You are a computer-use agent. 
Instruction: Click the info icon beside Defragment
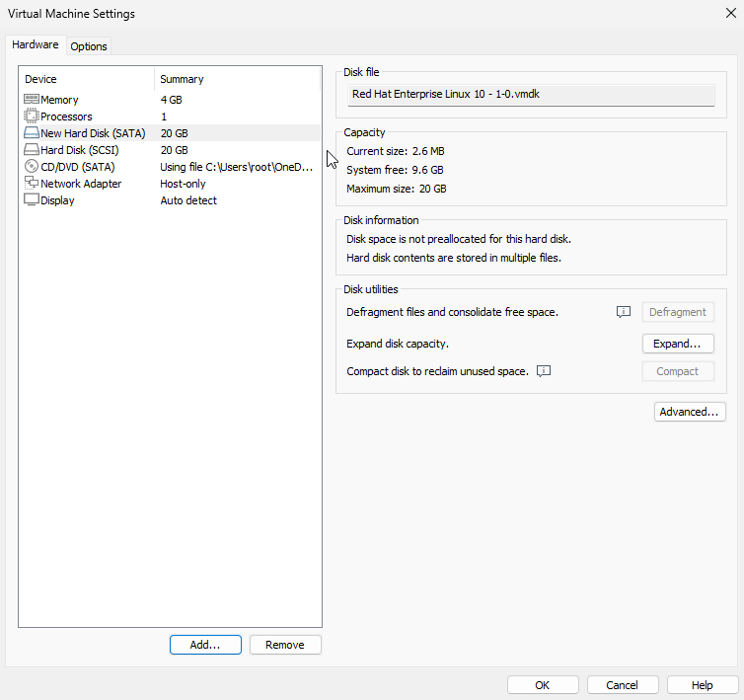click(x=623, y=312)
